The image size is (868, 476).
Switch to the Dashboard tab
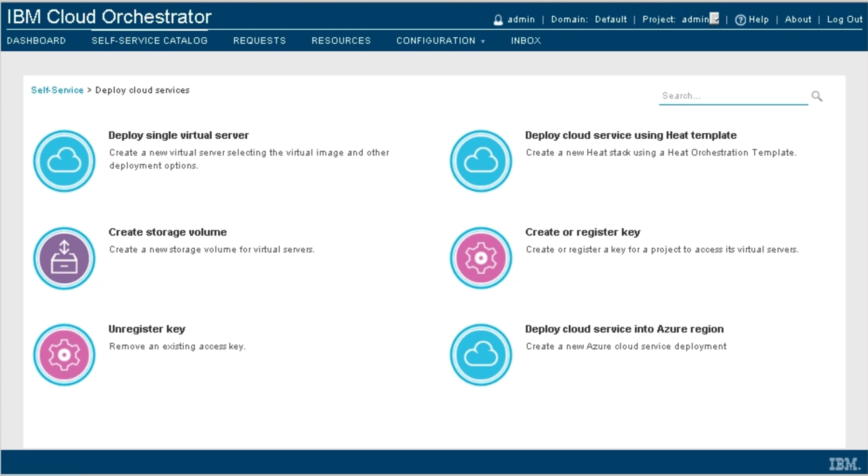(37, 41)
